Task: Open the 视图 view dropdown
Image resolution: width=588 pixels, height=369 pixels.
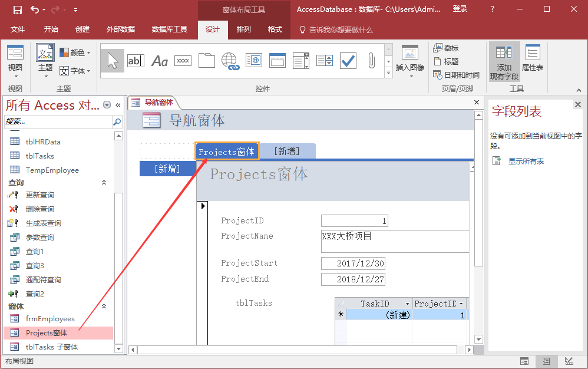Action: coord(15,68)
